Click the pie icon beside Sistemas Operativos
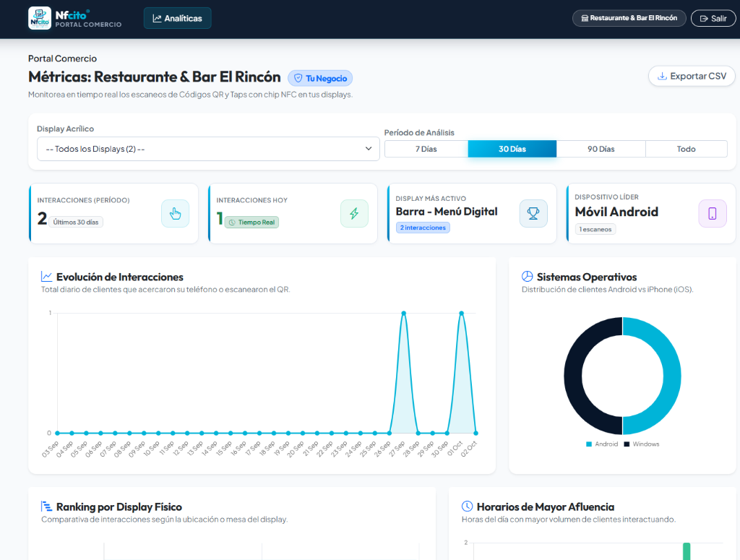740x560 pixels. [x=527, y=277]
